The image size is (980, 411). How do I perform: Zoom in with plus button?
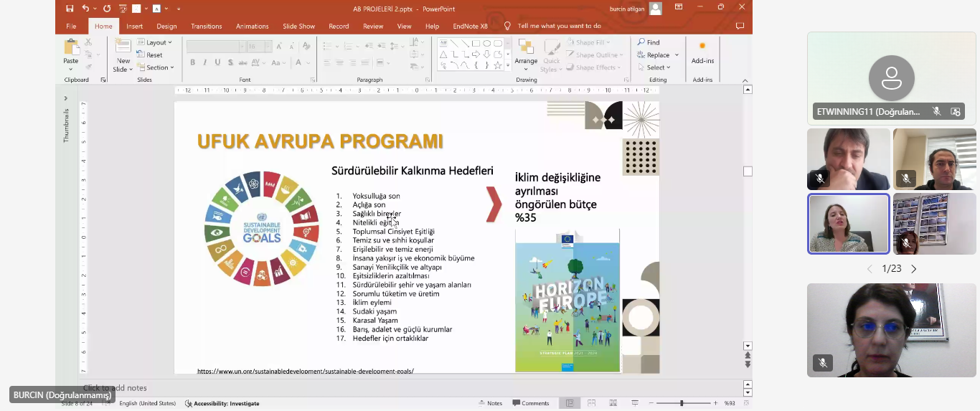coord(715,403)
